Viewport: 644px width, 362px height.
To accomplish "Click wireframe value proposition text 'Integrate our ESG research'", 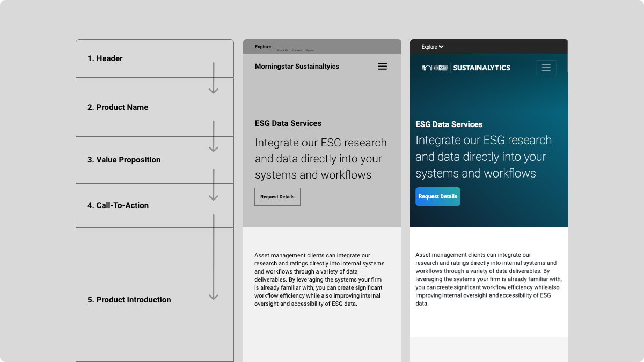I will 321,159.
